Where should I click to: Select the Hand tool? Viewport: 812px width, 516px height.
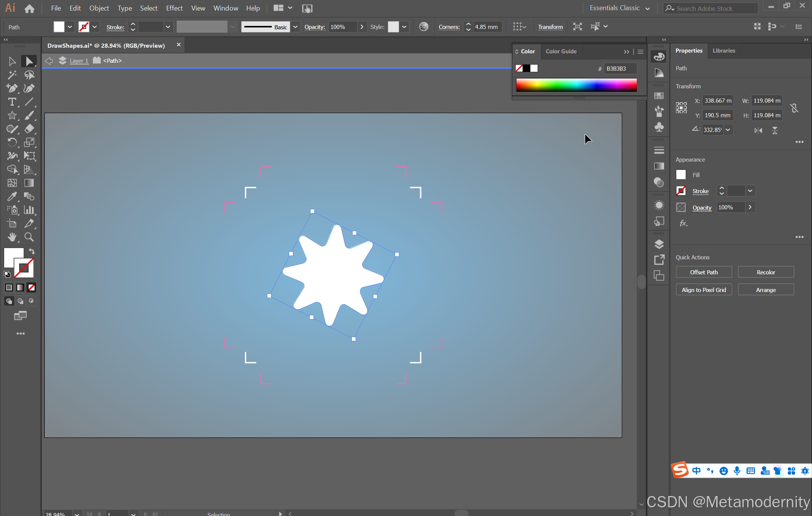pos(12,237)
